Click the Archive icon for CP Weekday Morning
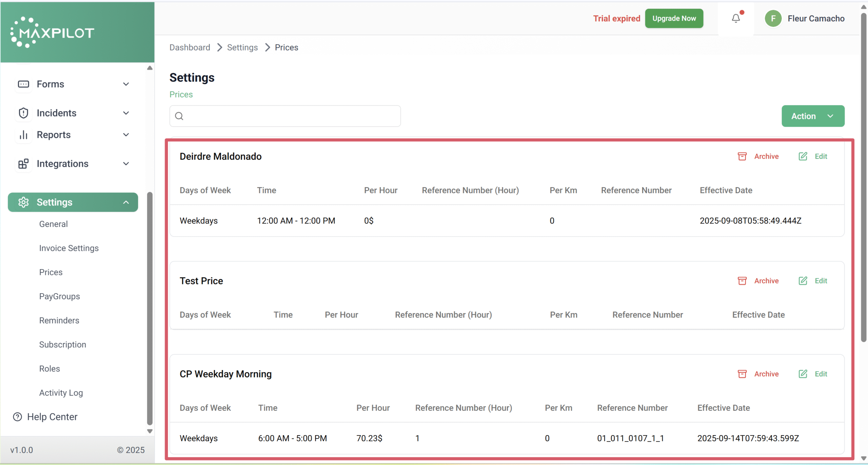The width and height of the screenshot is (868, 465). 742,374
